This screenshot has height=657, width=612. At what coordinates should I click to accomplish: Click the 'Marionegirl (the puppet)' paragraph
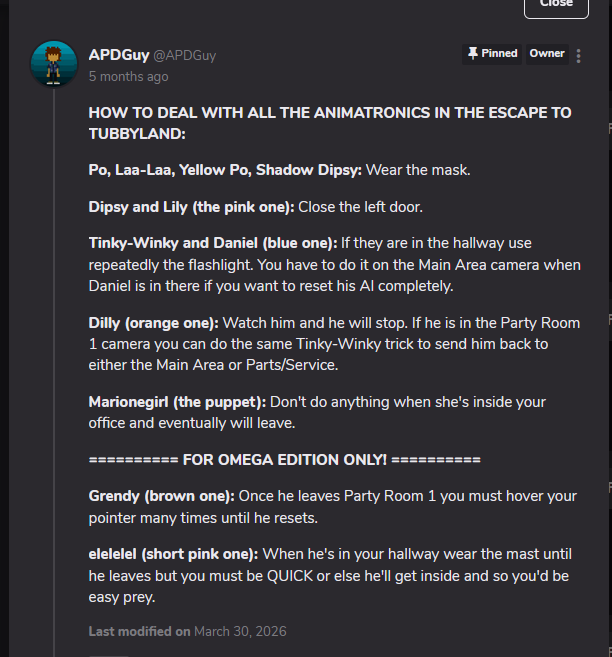click(317, 411)
